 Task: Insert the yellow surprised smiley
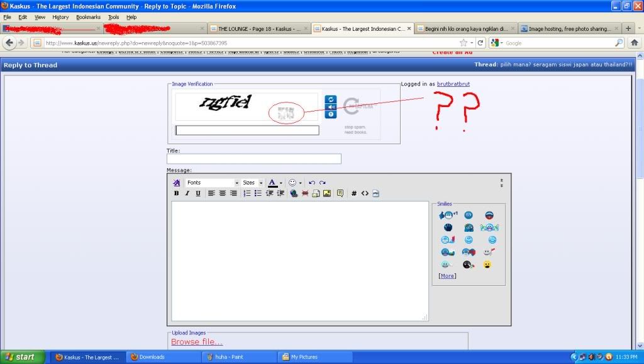[487, 264]
